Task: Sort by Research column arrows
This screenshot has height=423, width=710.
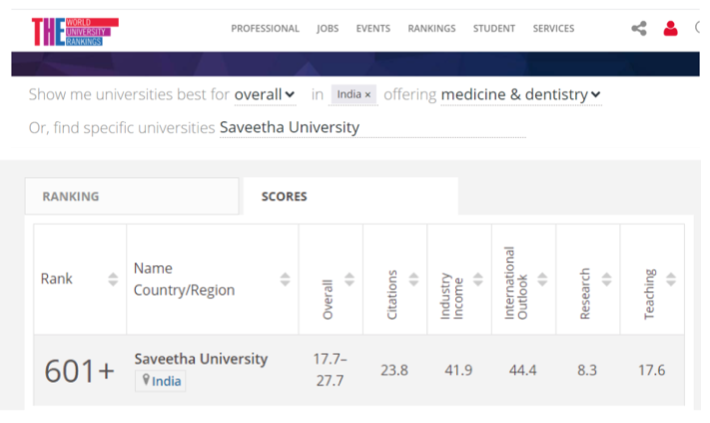Action: (606, 280)
